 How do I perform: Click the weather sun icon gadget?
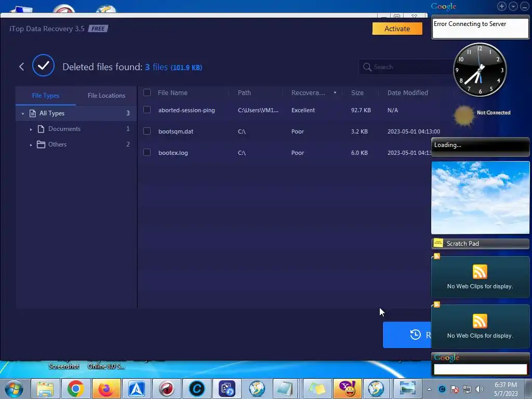point(464,116)
